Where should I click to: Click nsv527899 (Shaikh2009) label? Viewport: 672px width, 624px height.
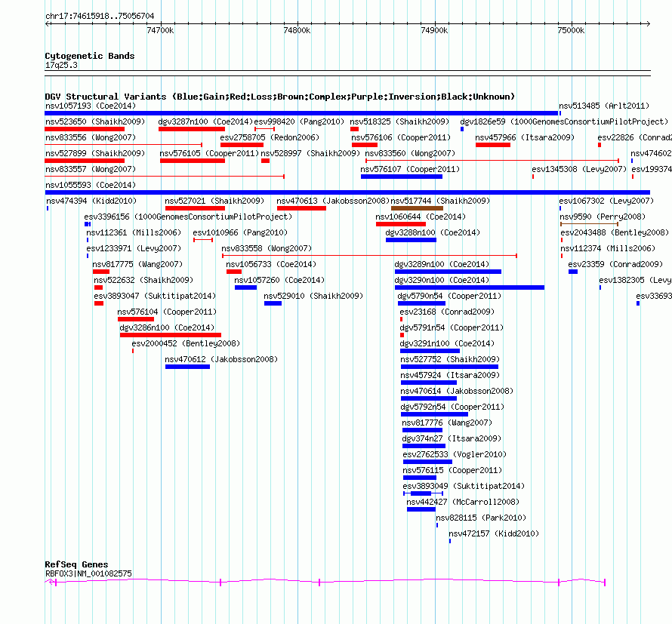click(95, 153)
